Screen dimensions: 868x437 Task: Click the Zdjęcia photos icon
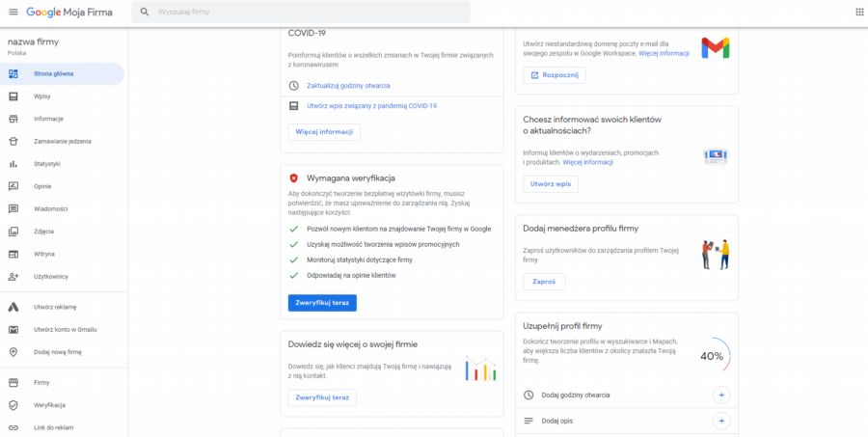coord(14,232)
